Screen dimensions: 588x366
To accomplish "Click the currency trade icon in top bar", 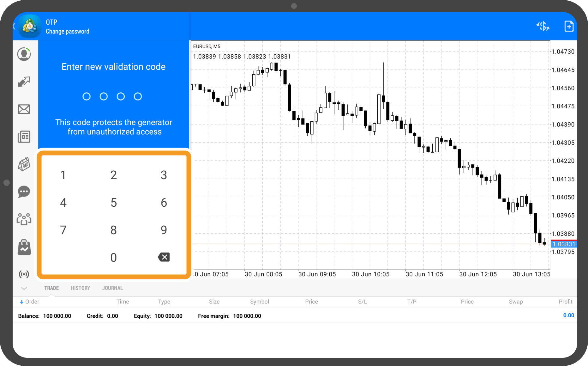I will 543,26.
